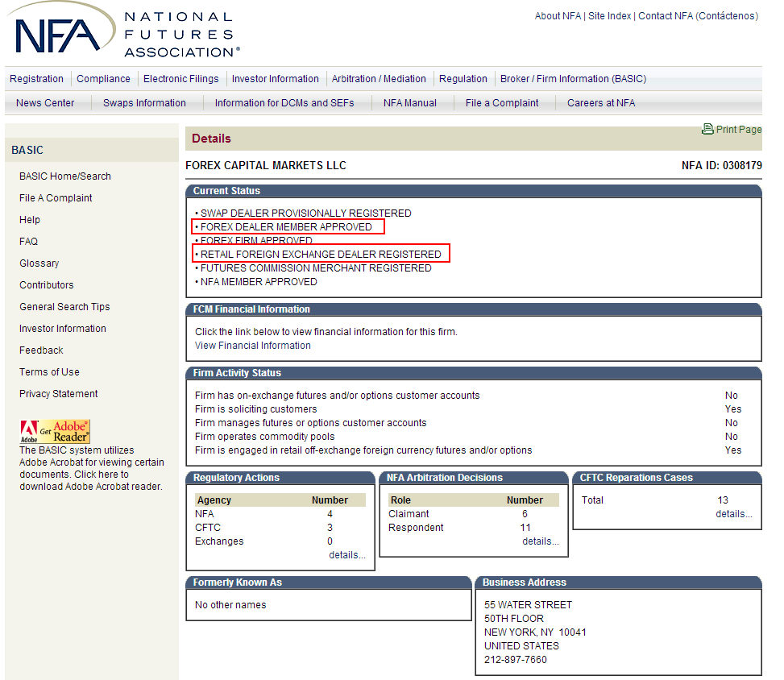
Task: Click the Respondent row in Arbitration Decisions
Action: [474, 528]
